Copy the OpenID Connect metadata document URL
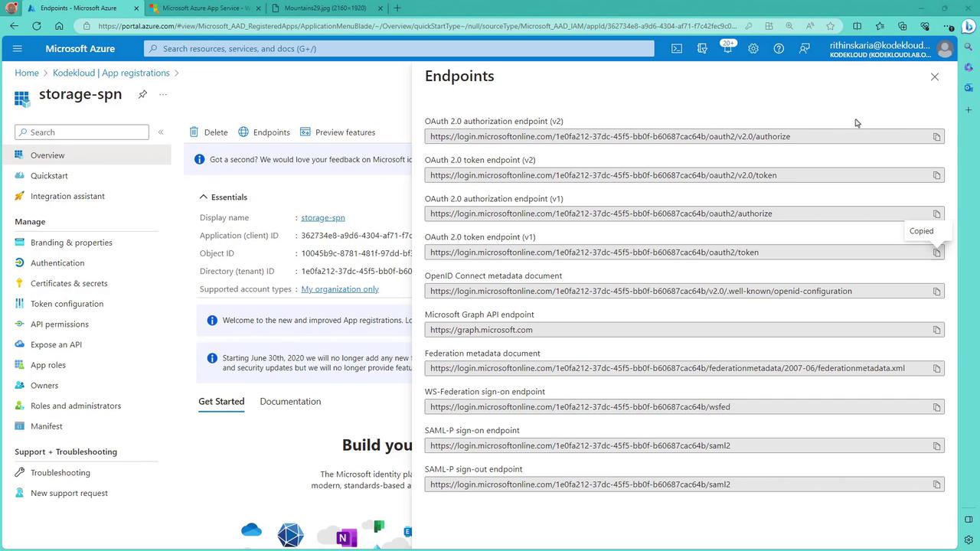The width and height of the screenshot is (980, 551). click(x=936, y=292)
